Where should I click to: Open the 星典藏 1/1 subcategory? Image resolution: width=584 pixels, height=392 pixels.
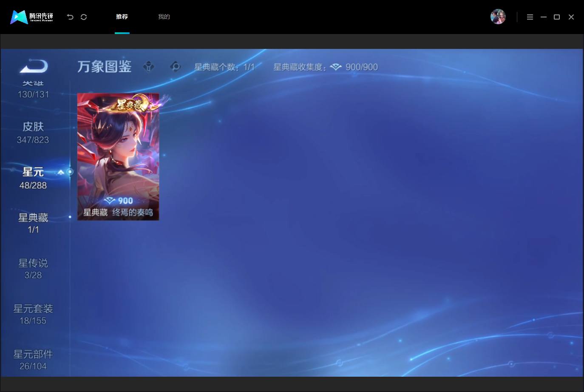(33, 223)
